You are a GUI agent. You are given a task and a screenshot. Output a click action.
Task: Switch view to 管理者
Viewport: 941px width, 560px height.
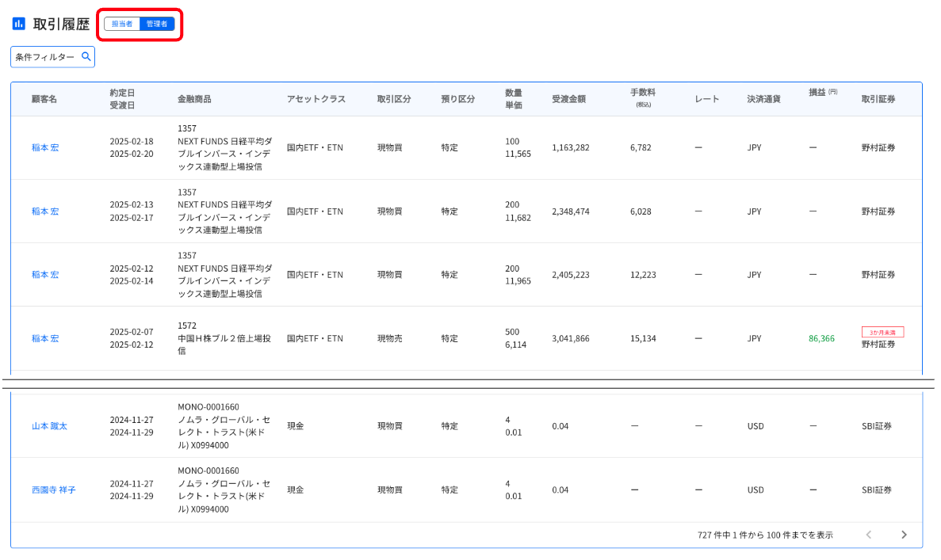(157, 24)
